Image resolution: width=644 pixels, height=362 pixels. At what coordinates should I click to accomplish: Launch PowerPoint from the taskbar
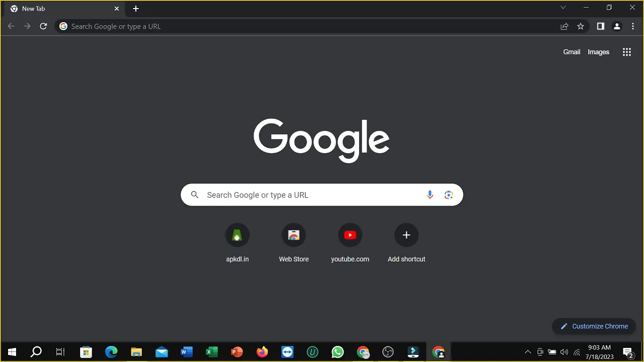point(237,352)
